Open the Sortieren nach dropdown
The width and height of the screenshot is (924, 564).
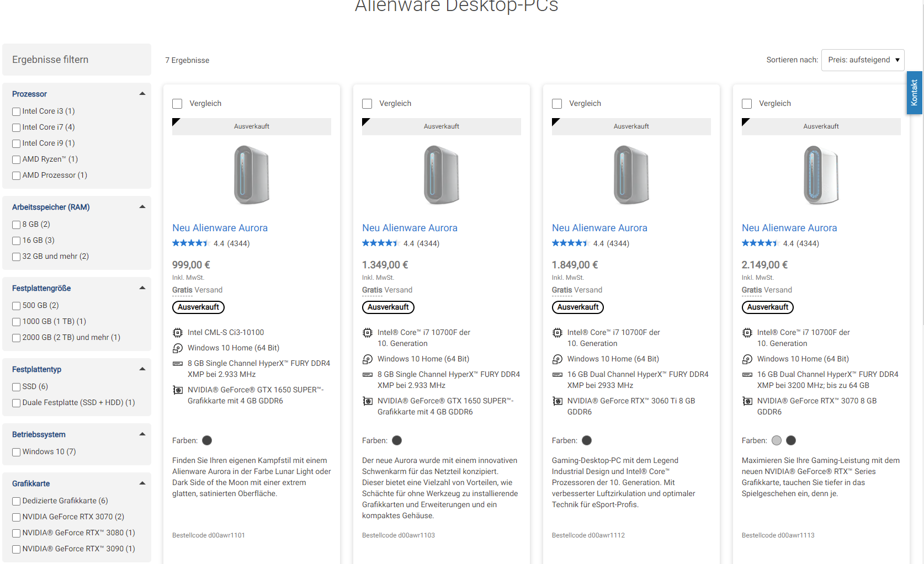click(x=863, y=60)
